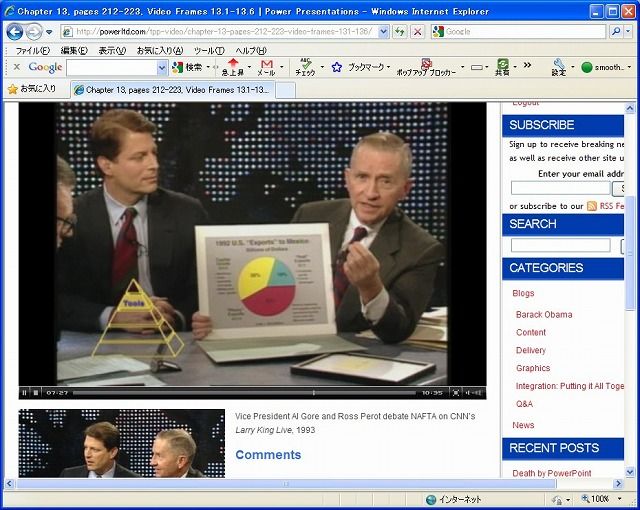Image resolution: width=640 pixels, height=510 pixels.
Task: Open the Delivery category link
Action: 531,350
